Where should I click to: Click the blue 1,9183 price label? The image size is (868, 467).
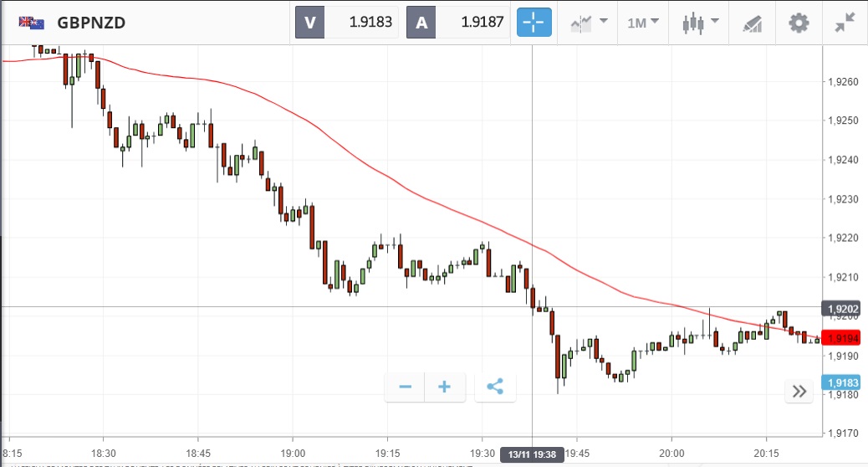[x=844, y=382]
